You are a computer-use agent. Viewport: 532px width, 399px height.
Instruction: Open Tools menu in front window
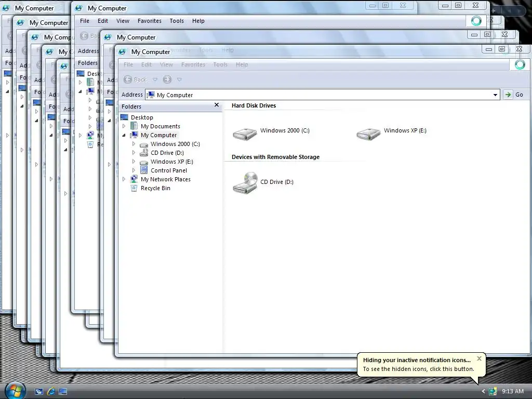click(220, 64)
